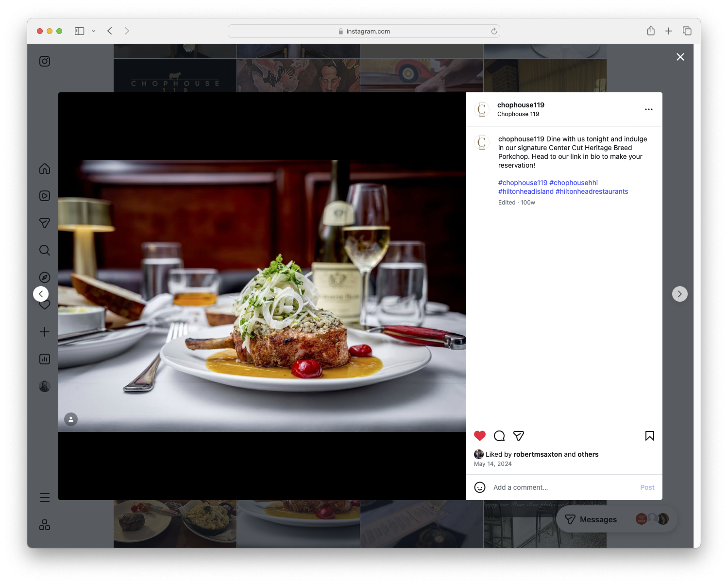Screen dimensions: 728x584
Task: Open the #hiltonheadisland hashtag
Action: pos(525,191)
